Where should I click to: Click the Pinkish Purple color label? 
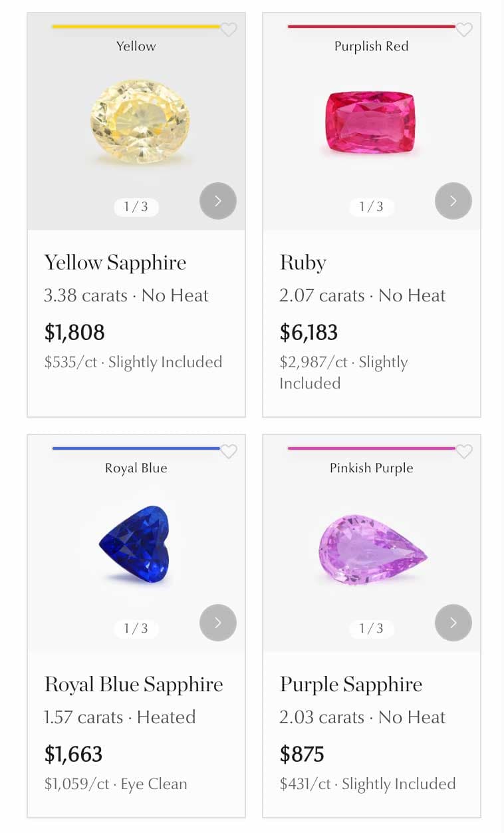[x=371, y=468]
